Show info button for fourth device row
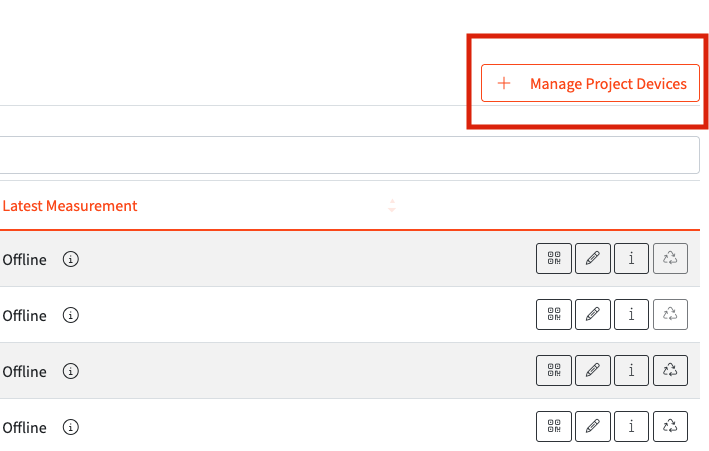This screenshot has width=709, height=451. (x=631, y=427)
